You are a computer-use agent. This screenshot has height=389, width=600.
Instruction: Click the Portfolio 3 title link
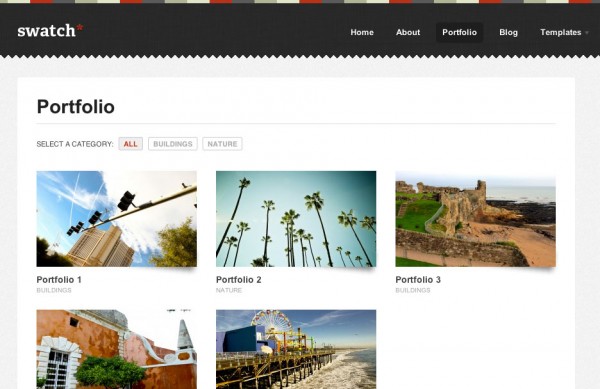tap(418, 280)
